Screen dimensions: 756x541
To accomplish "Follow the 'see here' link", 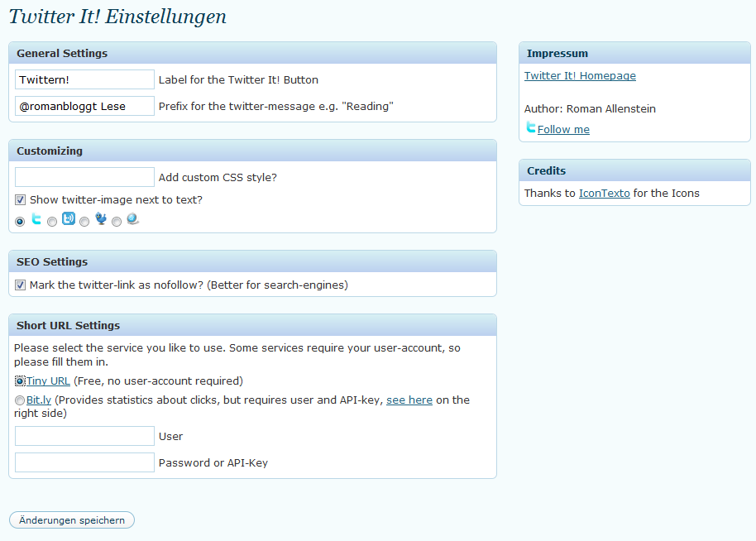I will tap(409, 400).
